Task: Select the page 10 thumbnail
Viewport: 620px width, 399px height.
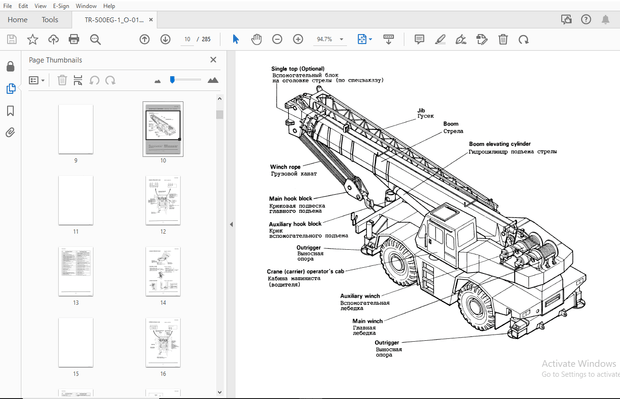Action: [163, 129]
